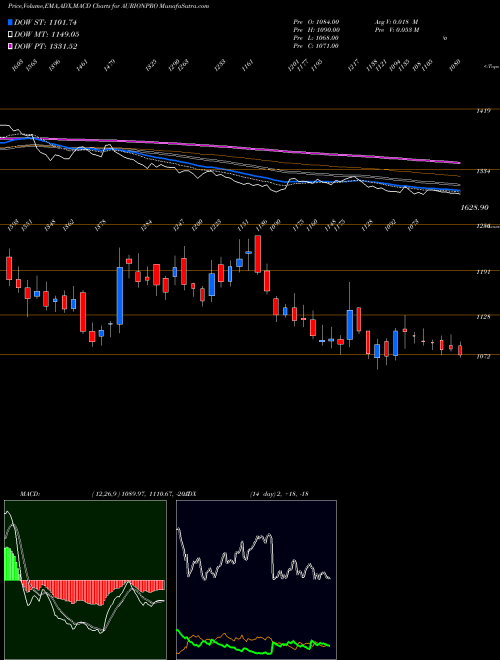Click the 'DOW MT: 1149.05' legend label
The image size is (500, 660).
tap(47, 35)
